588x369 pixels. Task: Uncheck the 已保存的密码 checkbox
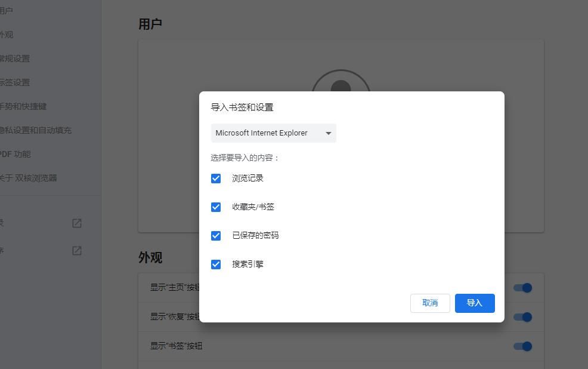pyautogui.click(x=216, y=235)
